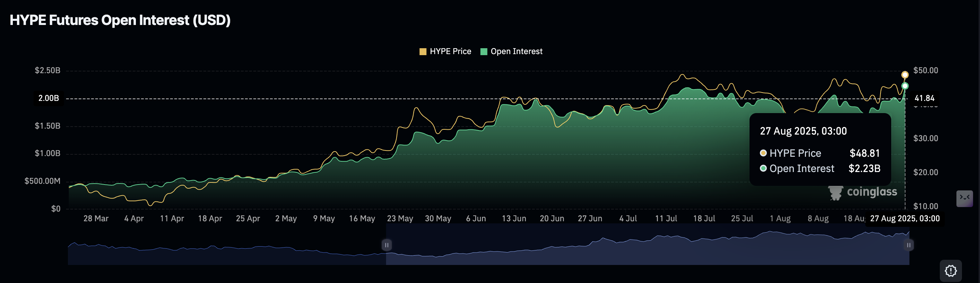This screenshot has height=283, width=980.
Task: Click the left range slider handle
Action: coord(386,245)
